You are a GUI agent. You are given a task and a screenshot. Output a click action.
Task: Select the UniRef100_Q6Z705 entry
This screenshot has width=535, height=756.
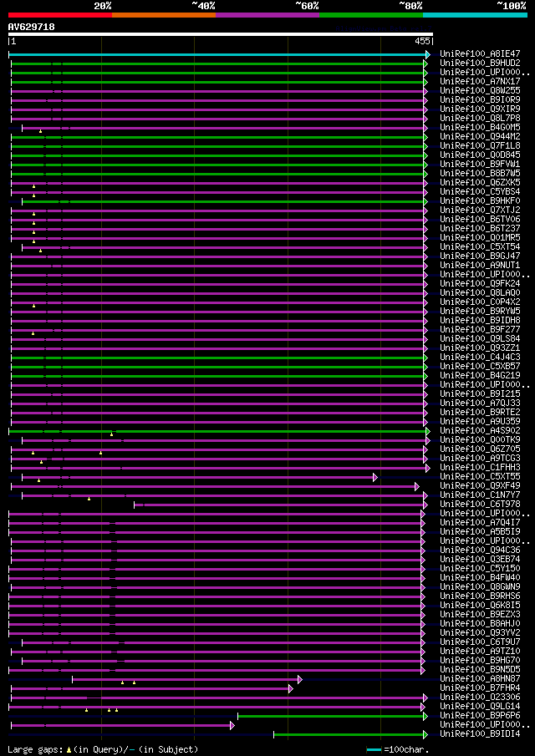(480, 449)
